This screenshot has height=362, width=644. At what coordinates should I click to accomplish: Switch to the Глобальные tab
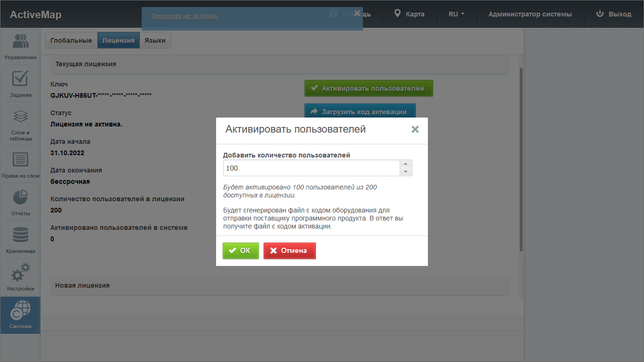coord(71,40)
